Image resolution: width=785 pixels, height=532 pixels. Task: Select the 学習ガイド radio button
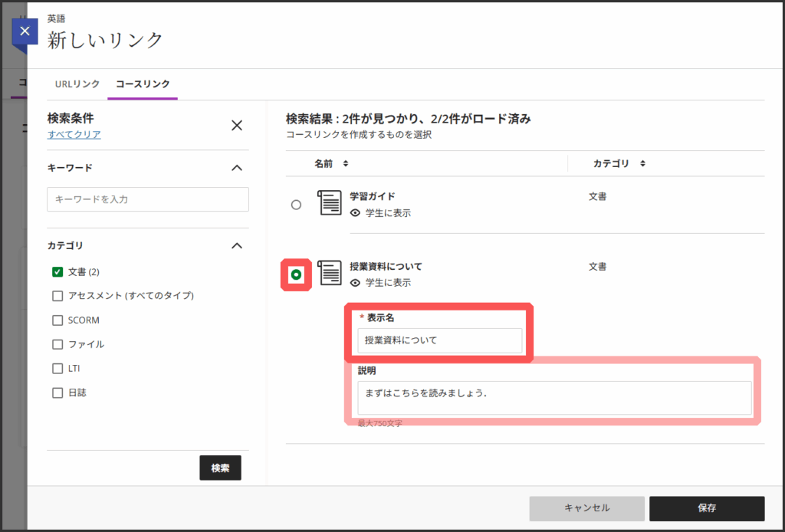(296, 205)
